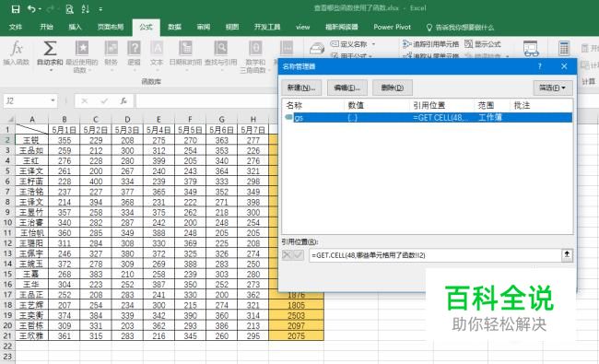Open the Financial functions icon
The image size is (599, 364).
pos(112,49)
